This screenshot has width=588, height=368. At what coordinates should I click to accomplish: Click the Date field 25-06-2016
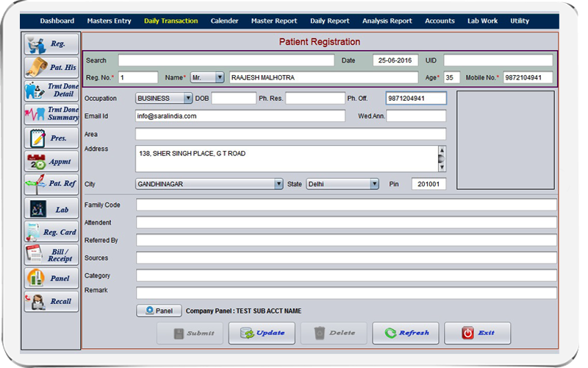(395, 60)
